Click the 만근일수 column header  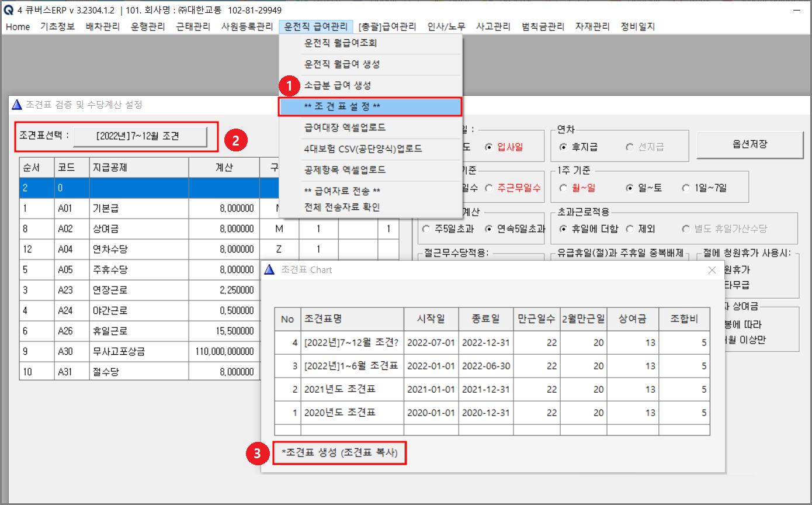click(x=536, y=319)
